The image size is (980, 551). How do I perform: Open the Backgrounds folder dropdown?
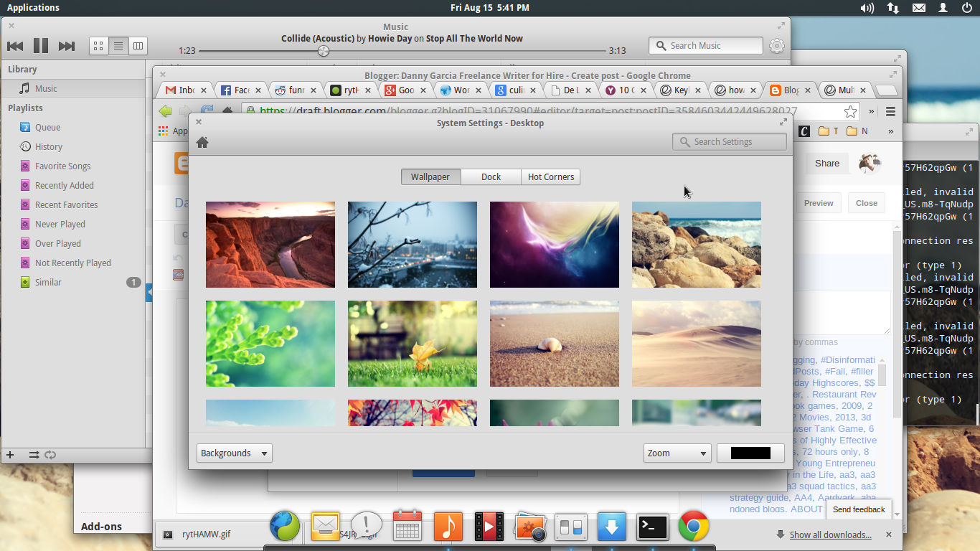pyautogui.click(x=235, y=453)
